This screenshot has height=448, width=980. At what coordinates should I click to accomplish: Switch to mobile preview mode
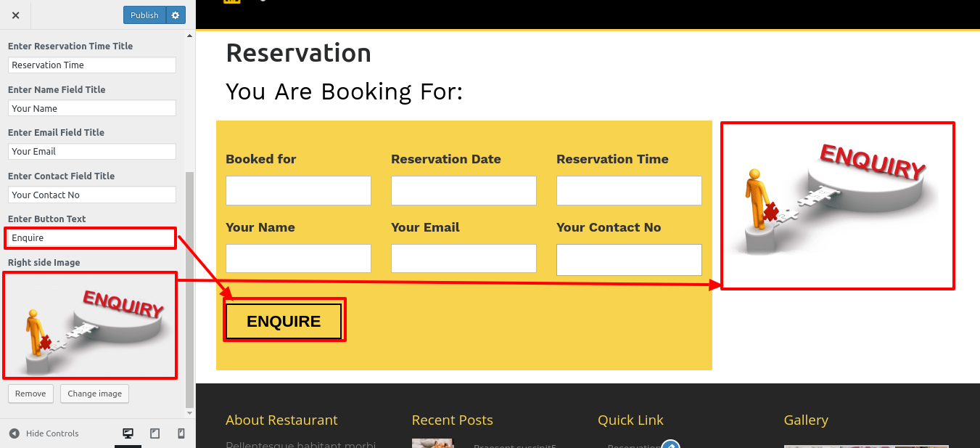pos(181,433)
